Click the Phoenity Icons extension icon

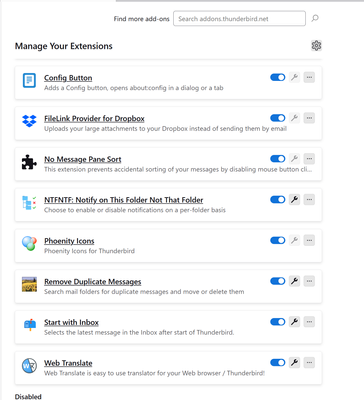[x=29, y=243]
